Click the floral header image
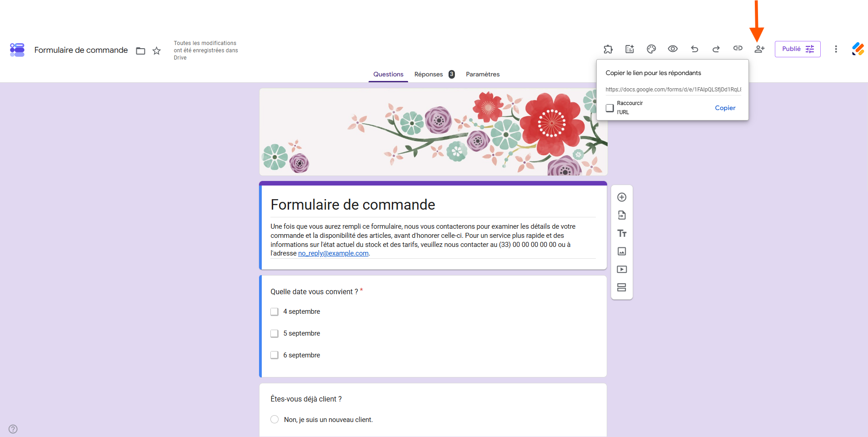868x437 pixels. coord(433,132)
